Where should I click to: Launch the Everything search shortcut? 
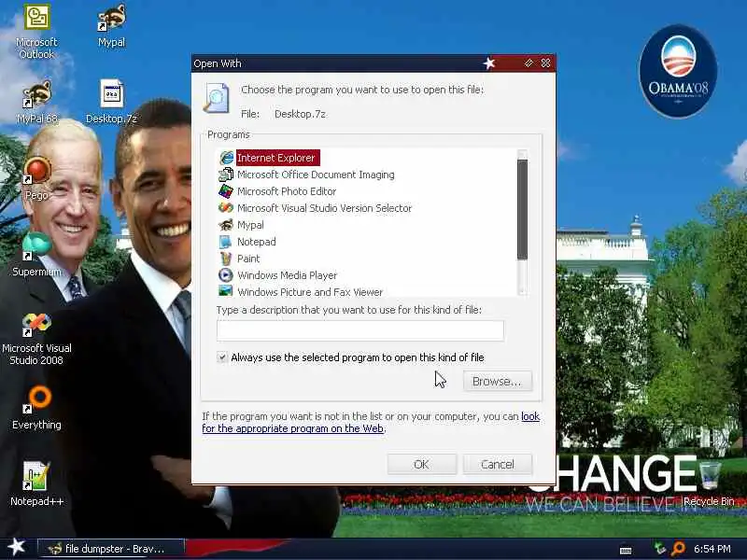tap(36, 408)
